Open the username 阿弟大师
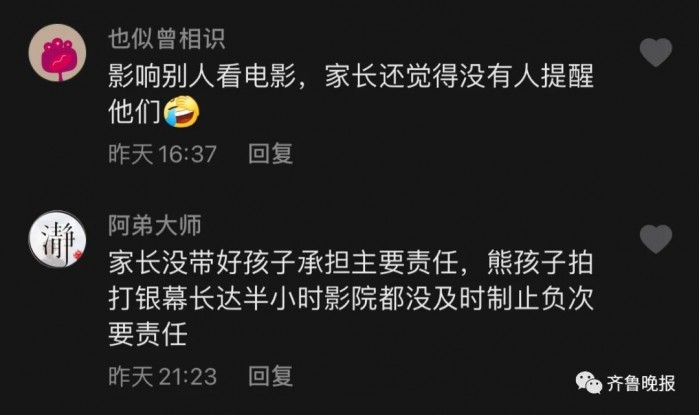The image size is (700, 415). click(155, 225)
